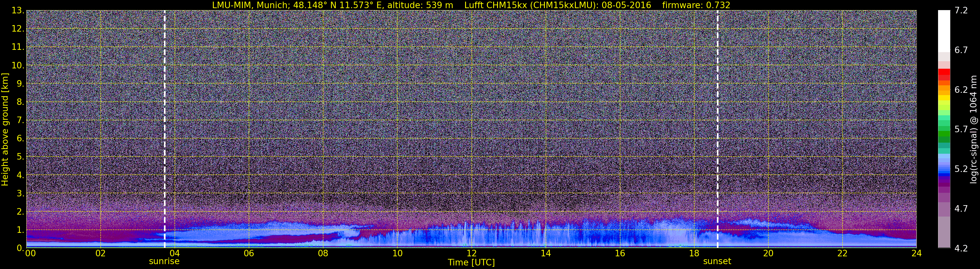This screenshot has height=269, width=980.
Task: Click the 'sunset' label below the axis
Action: [717, 262]
